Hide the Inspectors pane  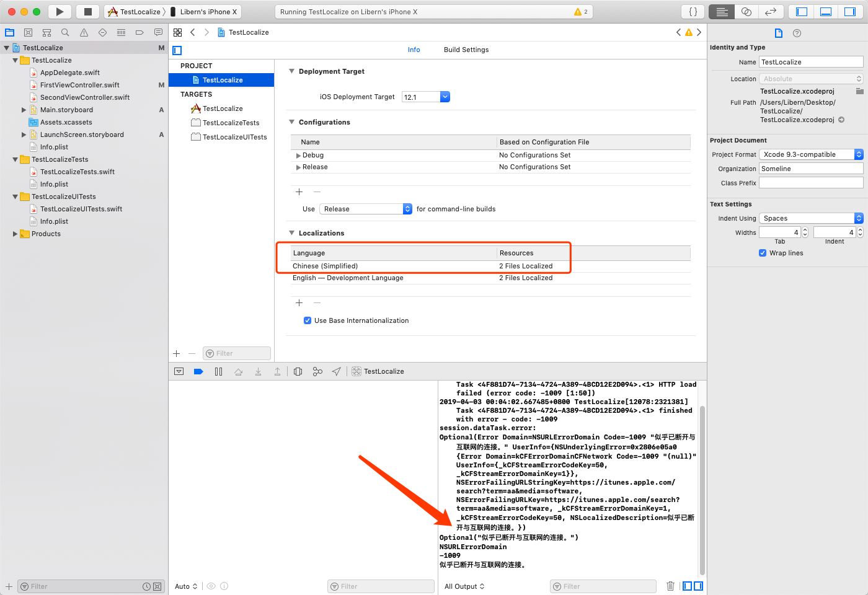pos(850,12)
